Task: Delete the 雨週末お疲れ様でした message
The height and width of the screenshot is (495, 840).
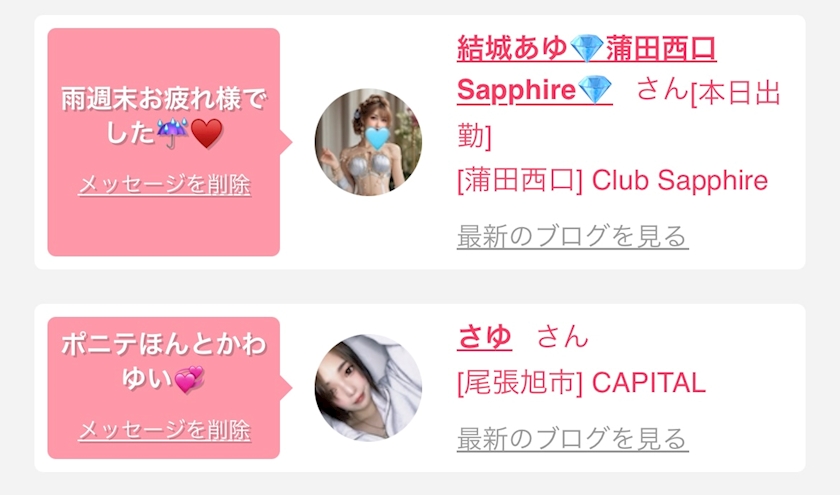Action: tap(164, 185)
